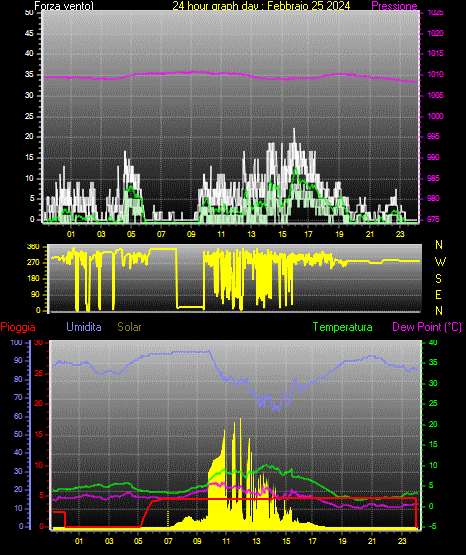Click the Pioggia legend label
This screenshot has width=466, height=555.
(x=18, y=327)
